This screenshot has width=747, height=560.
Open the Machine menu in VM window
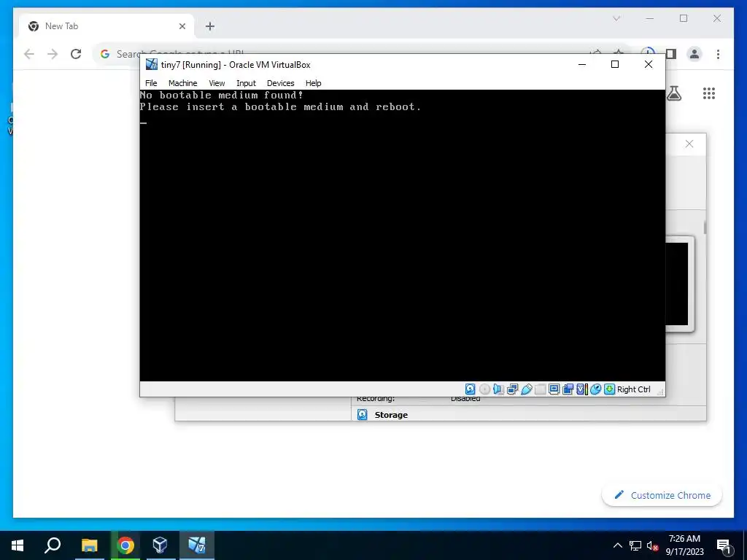pos(182,83)
